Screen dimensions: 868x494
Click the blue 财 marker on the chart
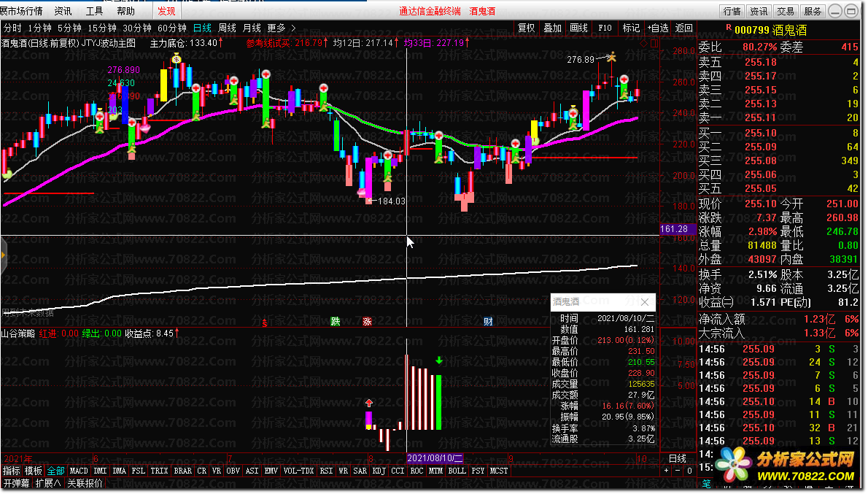[x=488, y=321]
